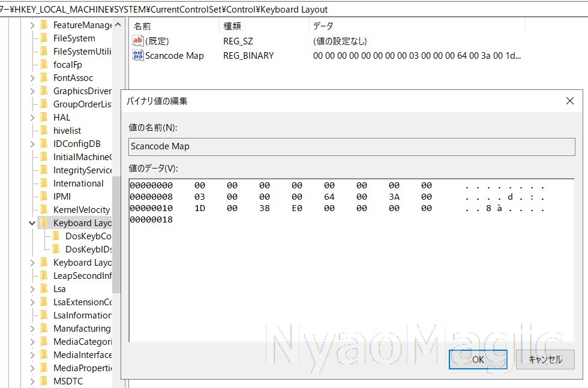Expand the FeatureManage key
The width and height of the screenshot is (588, 388).
[x=32, y=25]
